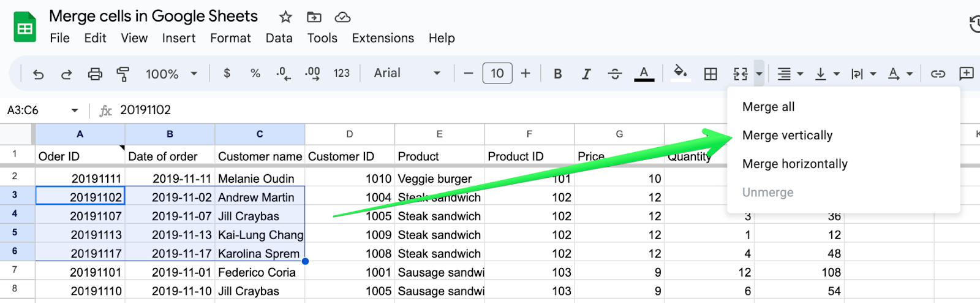Viewport: 980px width, 303px height.
Task: Format as currency with dollar sign
Action: pos(227,74)
